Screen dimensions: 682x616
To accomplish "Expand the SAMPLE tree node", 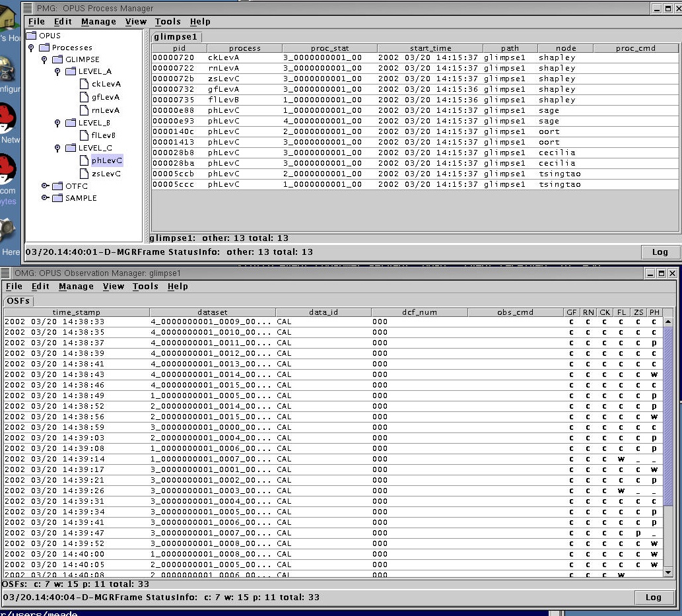I will [x=45, y=197].
